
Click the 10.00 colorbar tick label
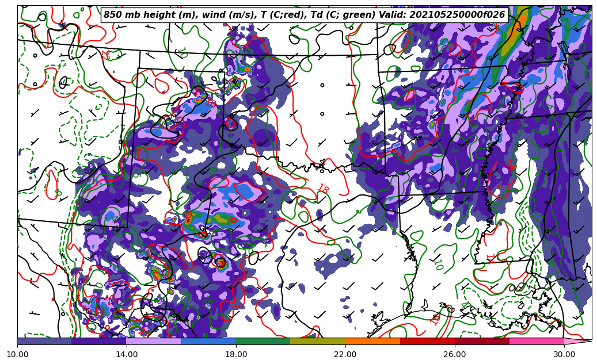17,354
